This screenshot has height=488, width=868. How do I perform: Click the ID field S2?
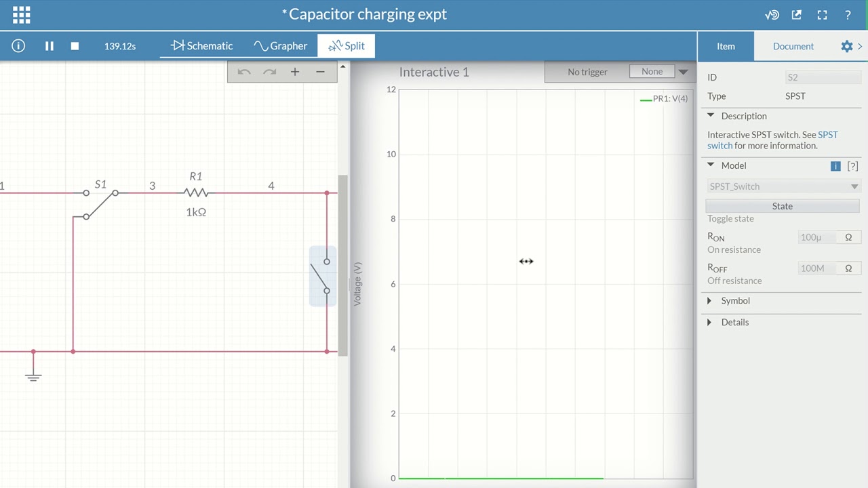(823, 77)
